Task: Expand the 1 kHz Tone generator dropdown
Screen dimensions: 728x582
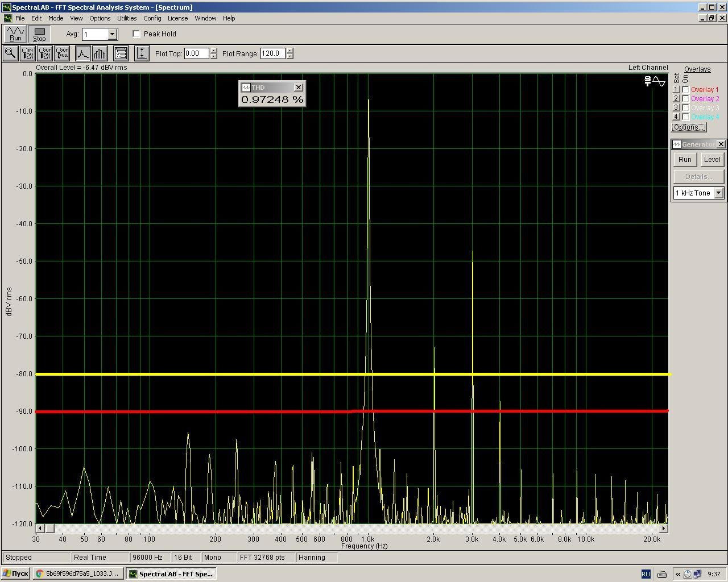Action: 718,193
